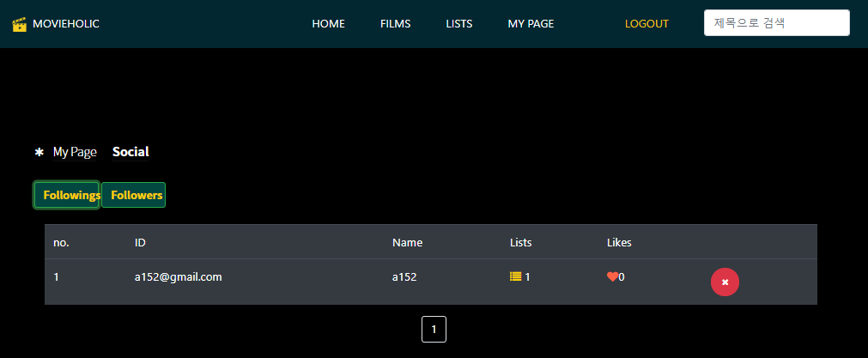Screen dimensions: 868x358
Task: Click the Name column header
Action: pyautogui.click(x=408, y=242)
